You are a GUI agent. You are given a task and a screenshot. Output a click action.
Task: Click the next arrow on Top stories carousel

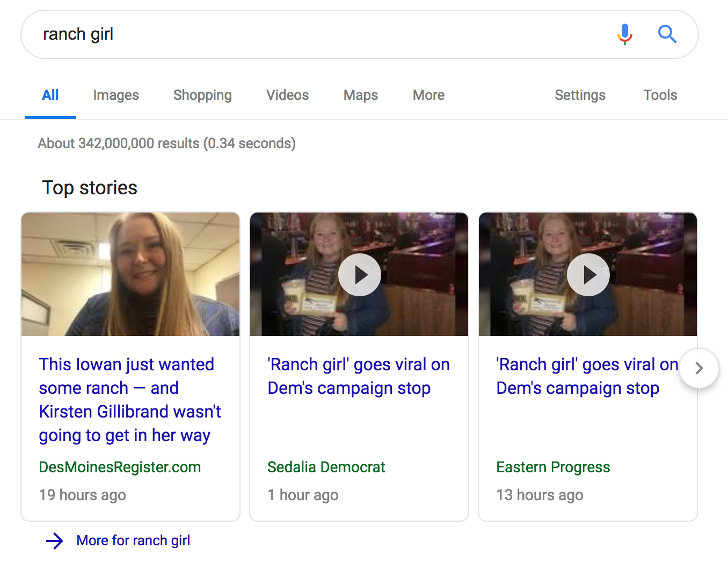point(698,368)
